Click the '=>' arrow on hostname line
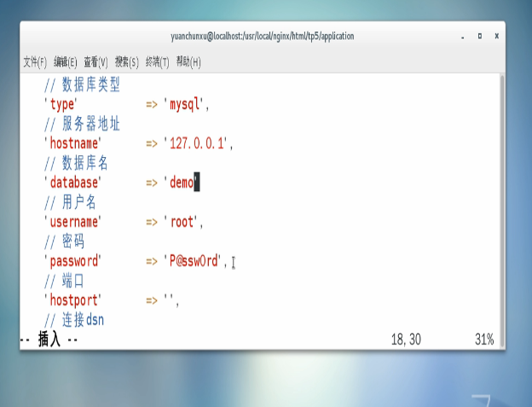This screenshot has width=532, height=407. 152,144
